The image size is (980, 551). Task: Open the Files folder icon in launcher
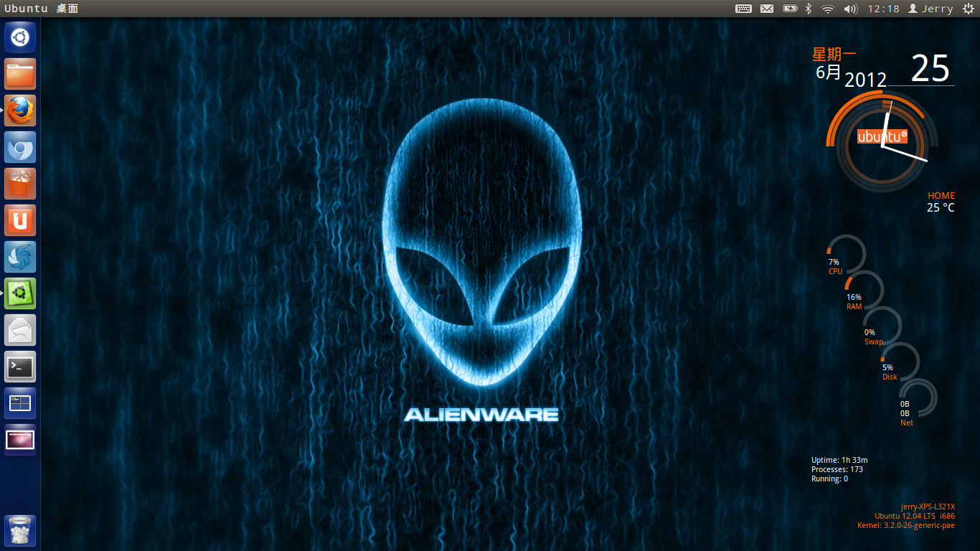[x=20, y=74]
